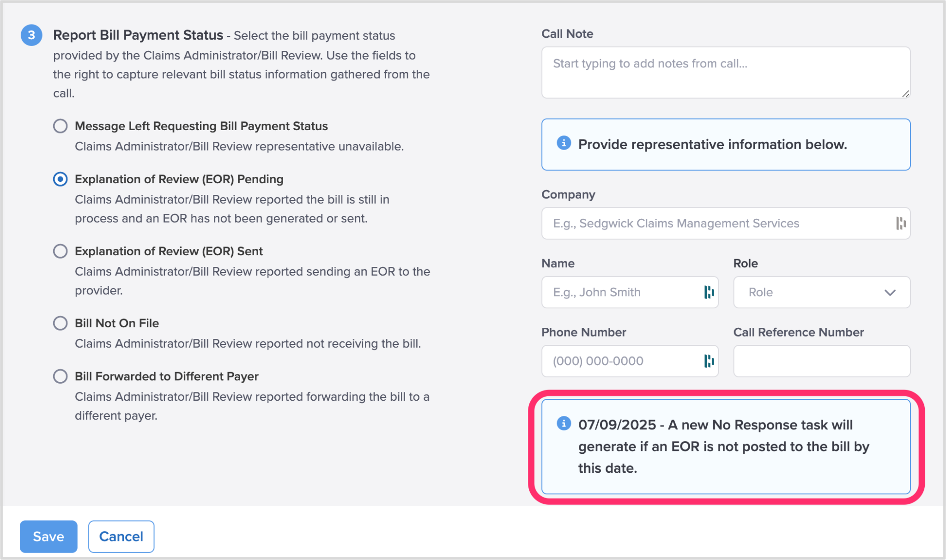The image size is (946, 560).
Task: Click the Call Reference Number field
Action: coord(821,361)
